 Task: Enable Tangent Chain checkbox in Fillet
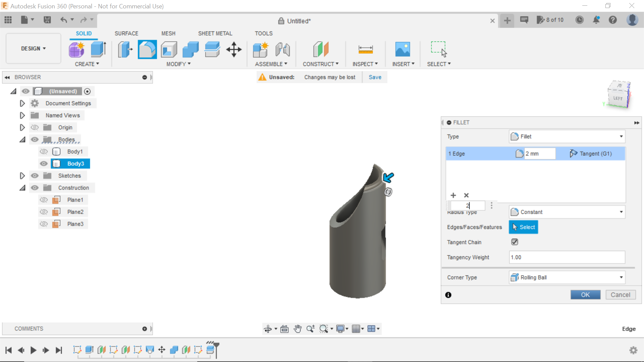tap(515, 242)
